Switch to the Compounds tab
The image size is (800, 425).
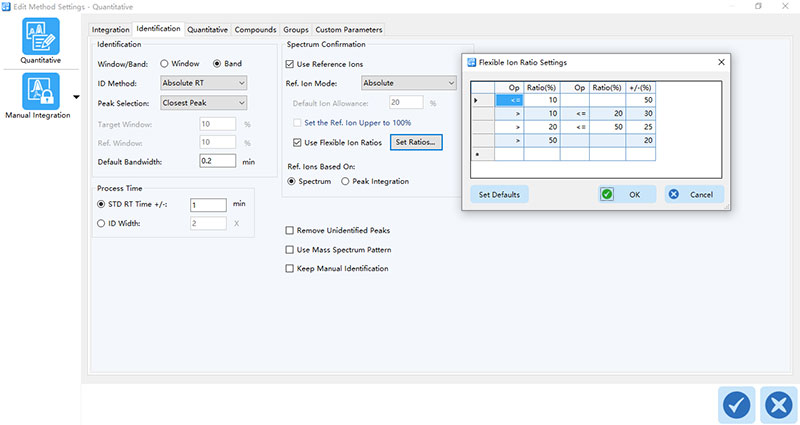tap(253, 30)
